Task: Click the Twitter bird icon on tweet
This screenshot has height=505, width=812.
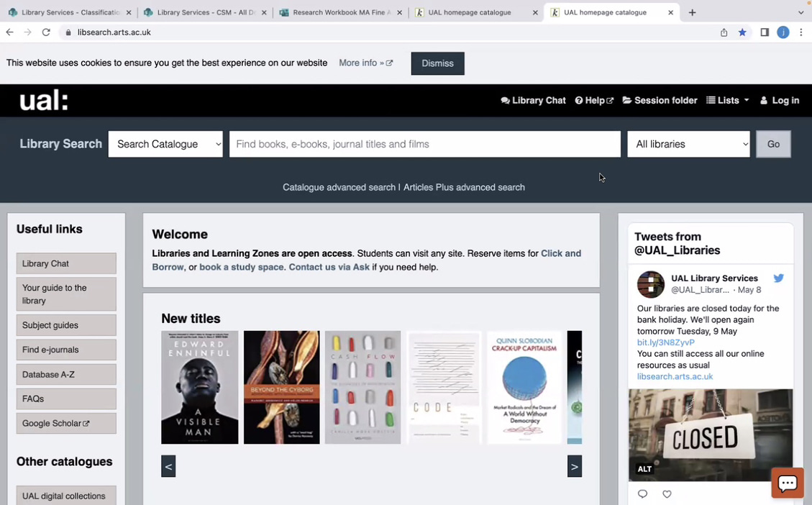Action: point(778,278)
